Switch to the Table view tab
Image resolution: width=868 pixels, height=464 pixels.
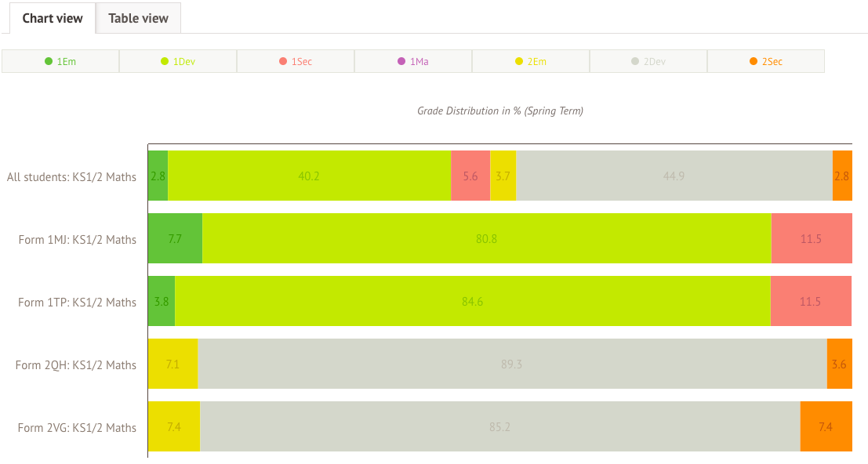coord(138,18)
